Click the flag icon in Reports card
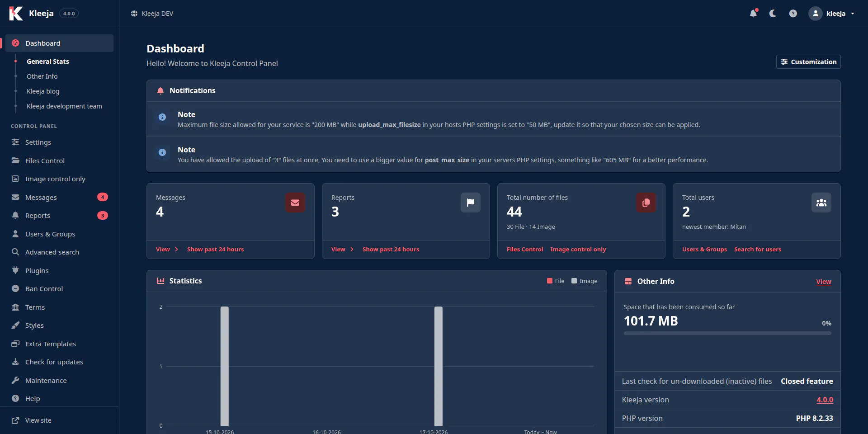Viewport: 868px width, 434px height. pyautogui.click(x=471, y=203)
